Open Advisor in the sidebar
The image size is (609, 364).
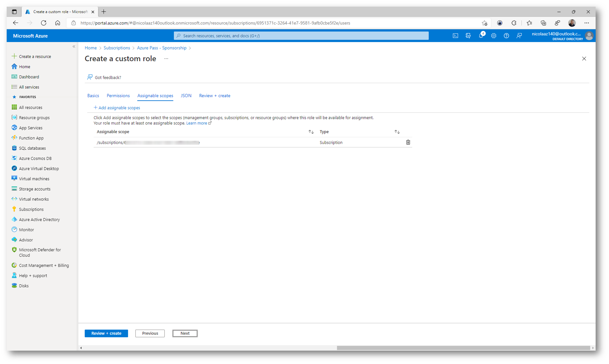[22, 240]
